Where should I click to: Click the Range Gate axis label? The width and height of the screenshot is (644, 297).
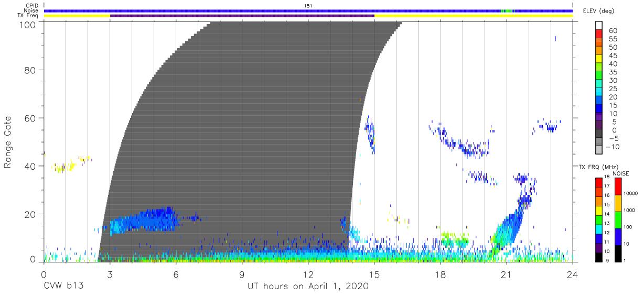tap(8, 142)
